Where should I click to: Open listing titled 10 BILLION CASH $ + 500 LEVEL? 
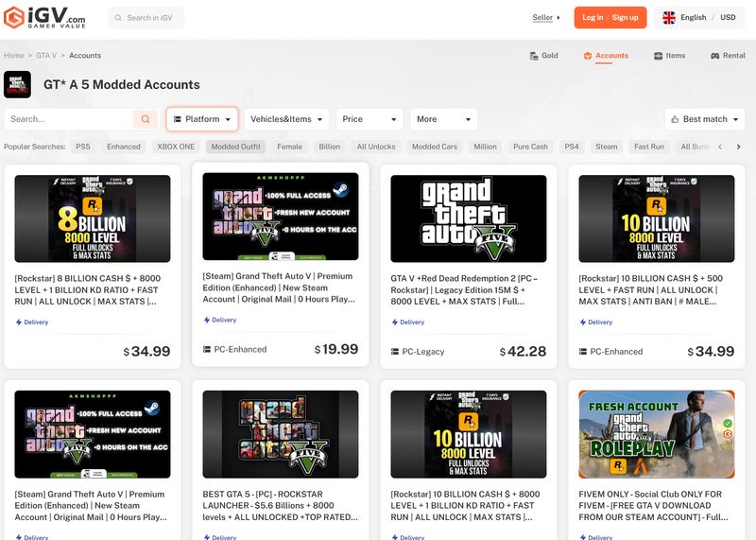point(651,290)
